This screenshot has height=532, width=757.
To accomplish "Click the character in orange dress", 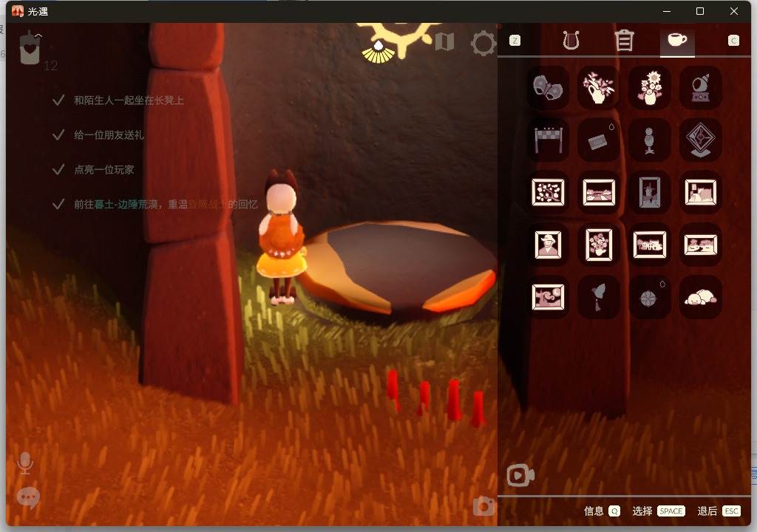I will 281,237.
